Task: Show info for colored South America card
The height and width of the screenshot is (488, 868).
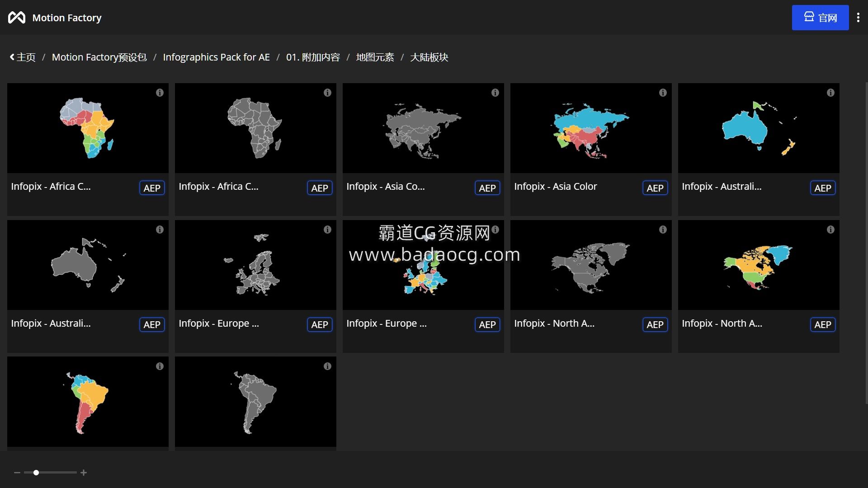Action: coord(160,366)
